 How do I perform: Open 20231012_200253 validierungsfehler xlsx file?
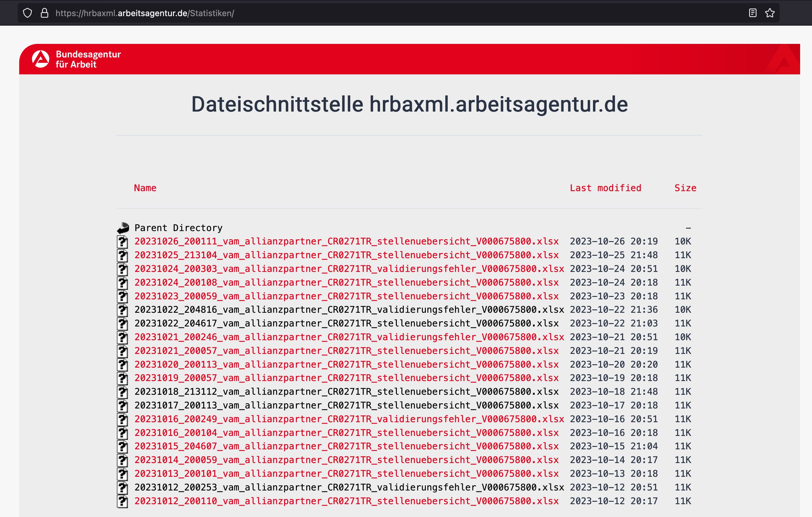point(349,487)
